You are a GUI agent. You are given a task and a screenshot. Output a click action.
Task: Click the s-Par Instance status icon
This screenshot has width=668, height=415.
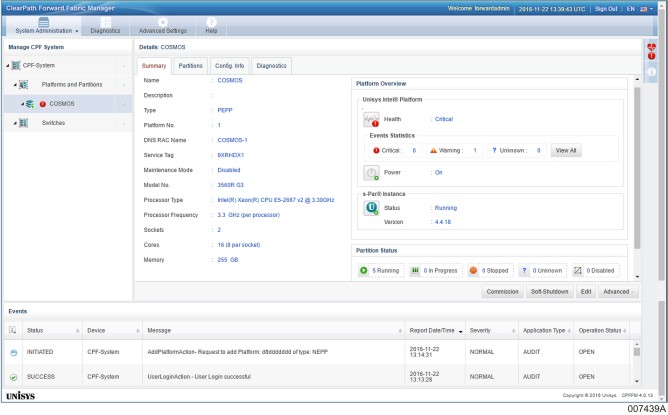tap(370, 208)
